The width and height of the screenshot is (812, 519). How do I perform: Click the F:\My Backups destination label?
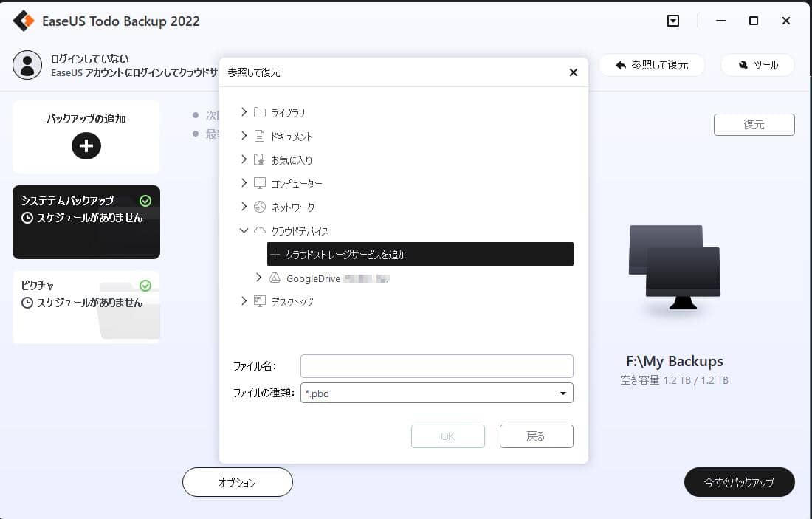[674, 361]
